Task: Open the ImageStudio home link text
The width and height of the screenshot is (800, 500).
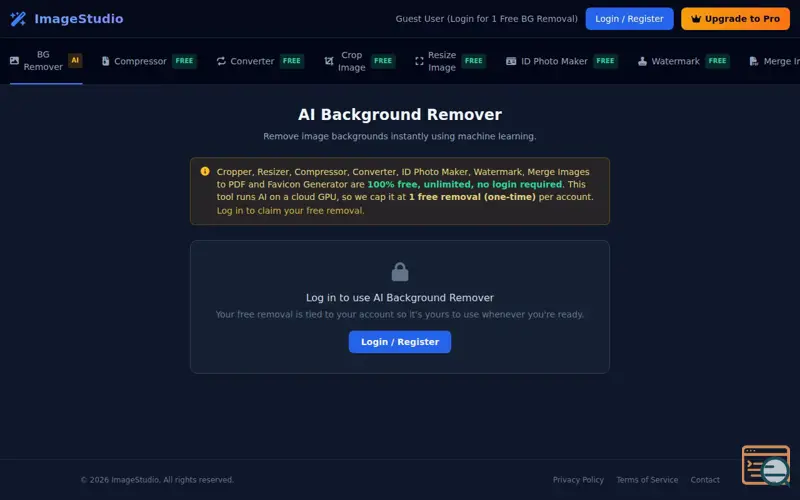Action: pyautogui.click(x=79, y=19)
